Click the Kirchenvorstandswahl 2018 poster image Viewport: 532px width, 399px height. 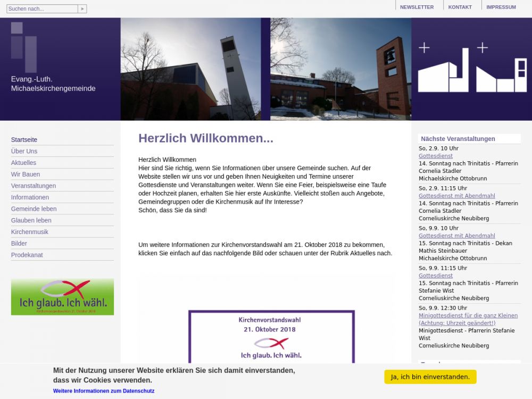tap(271, 336)
